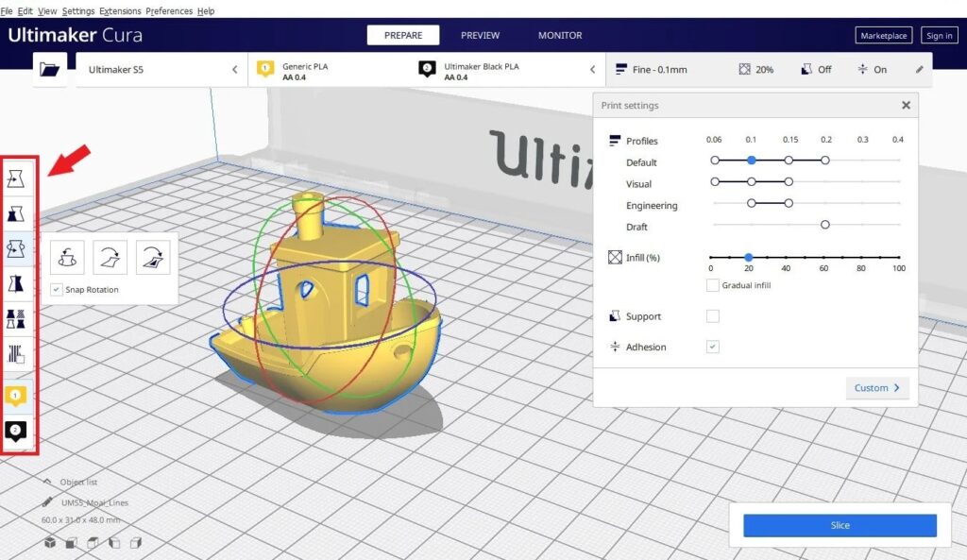Click the 3D view camera icon
This screenshot has width=967, height=560.
click(50, 543)
